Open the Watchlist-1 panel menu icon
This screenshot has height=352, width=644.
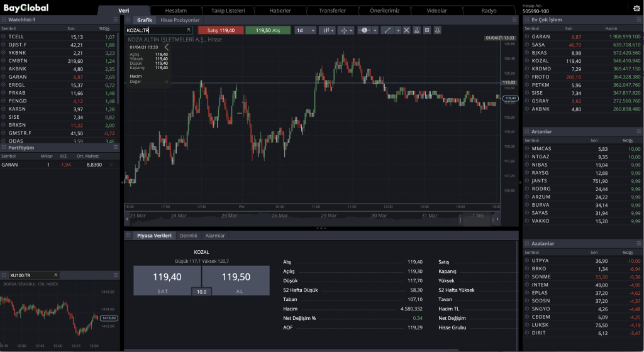116,20
